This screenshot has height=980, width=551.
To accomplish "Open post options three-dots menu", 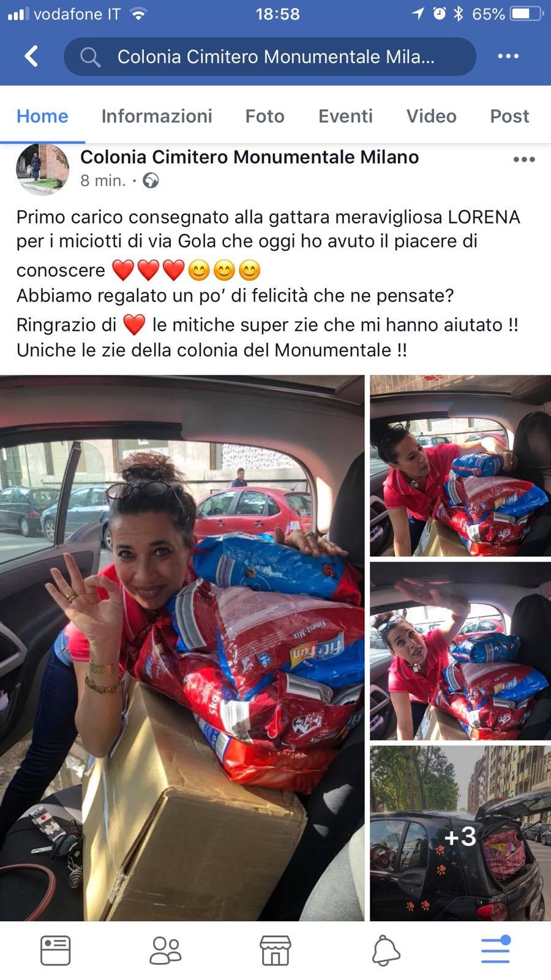I will [x=524, y=160].
